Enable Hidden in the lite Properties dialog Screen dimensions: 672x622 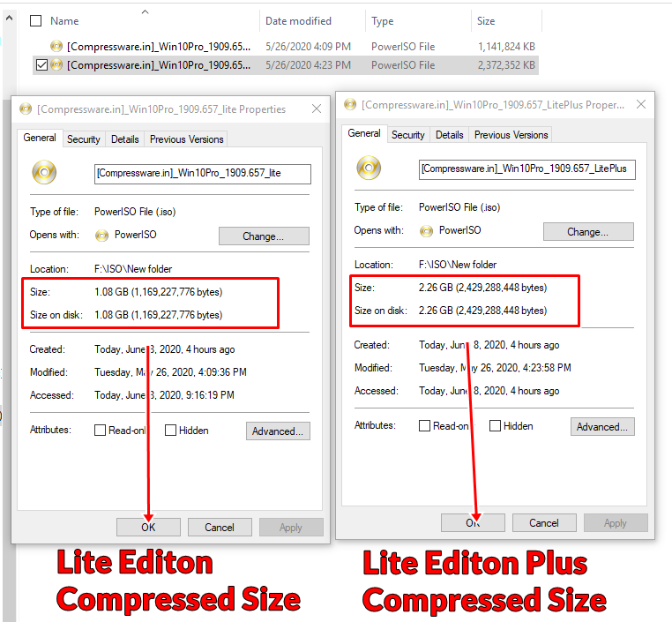point(170,430)
